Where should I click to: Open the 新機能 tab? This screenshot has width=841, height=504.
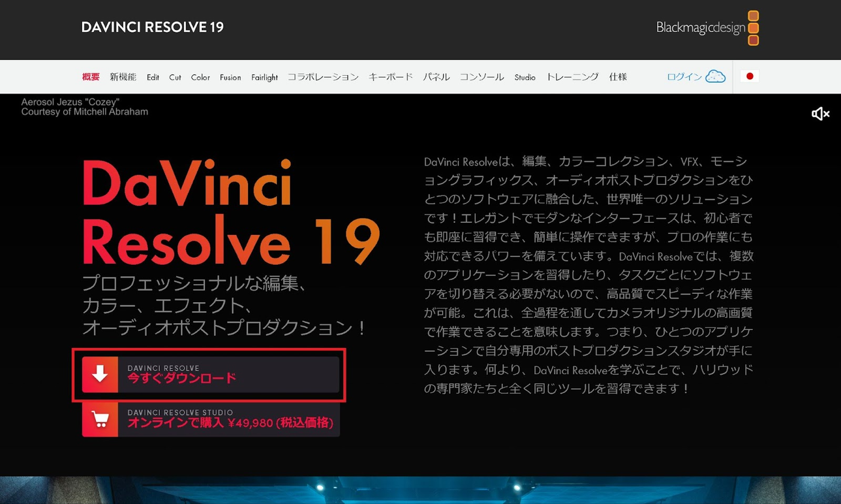click(123, 77)
